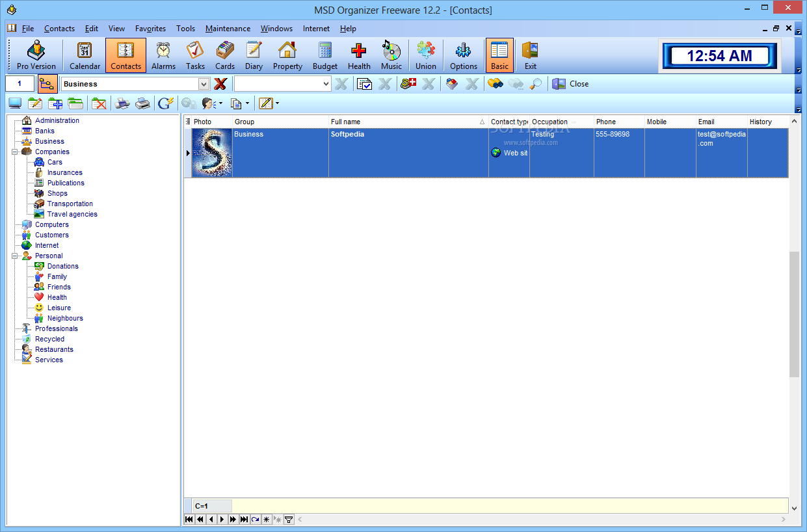
Task: Click the vertical scrollbar down arrow
Action: 794,508
